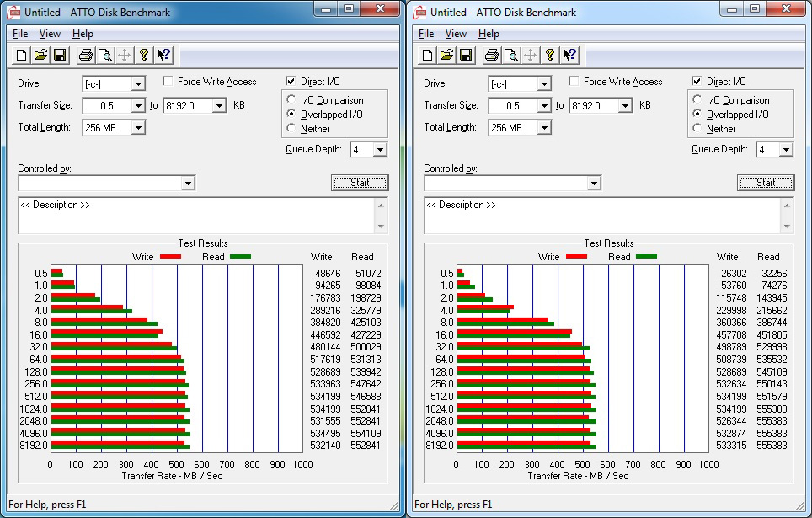Click the move arrows icon in right window

(531, 55)
